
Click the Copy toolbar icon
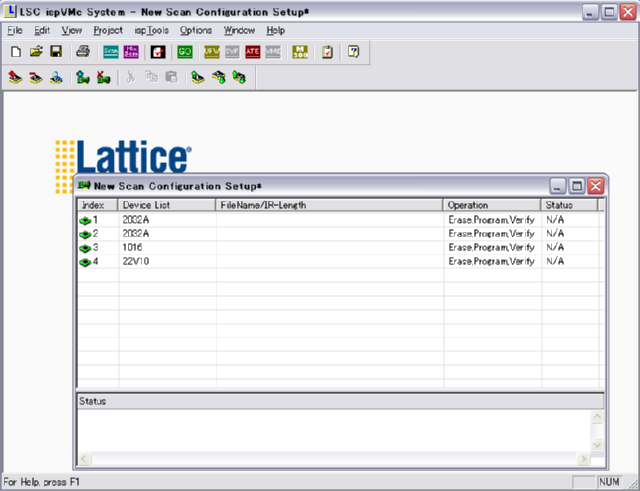[x=151, y=77]
